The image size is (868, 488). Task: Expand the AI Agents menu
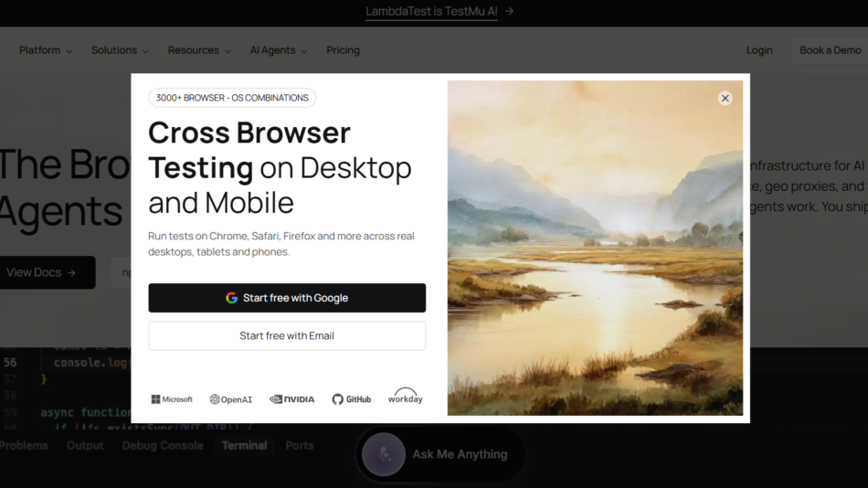click(279, 50)
